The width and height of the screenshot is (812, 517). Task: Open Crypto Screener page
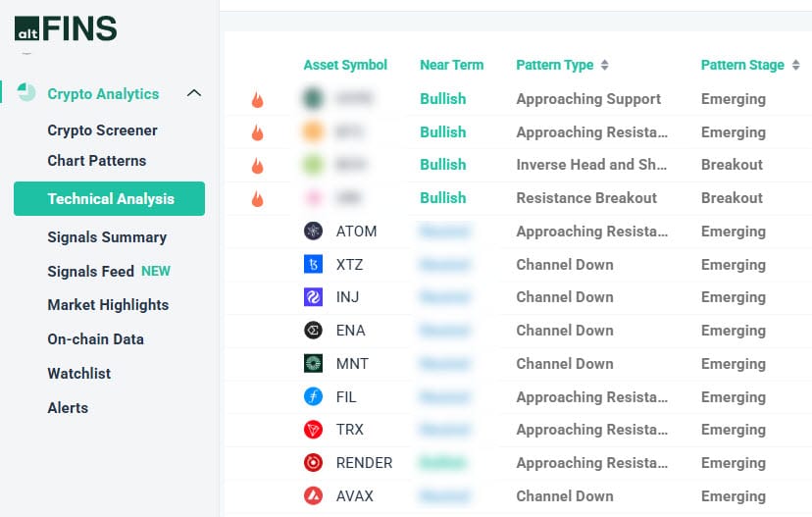point(102,130)
